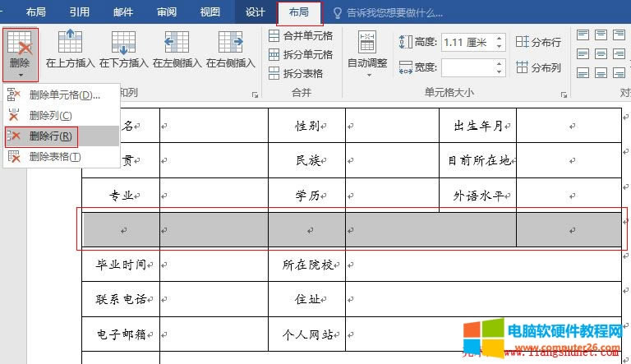Open the rows and columns group dialog launcher
Viewport: 631px width, 364px height.
[x=255, y=95]
